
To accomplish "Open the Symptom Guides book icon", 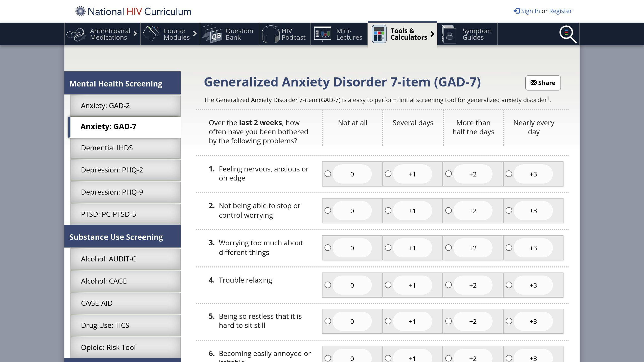I will [x=449, y=34].
